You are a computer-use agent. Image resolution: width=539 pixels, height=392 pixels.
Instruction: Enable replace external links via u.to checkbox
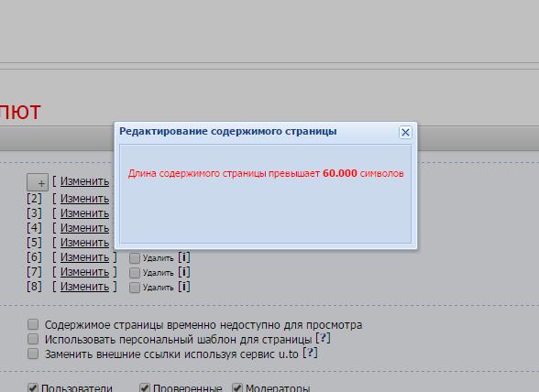point(33,354)
